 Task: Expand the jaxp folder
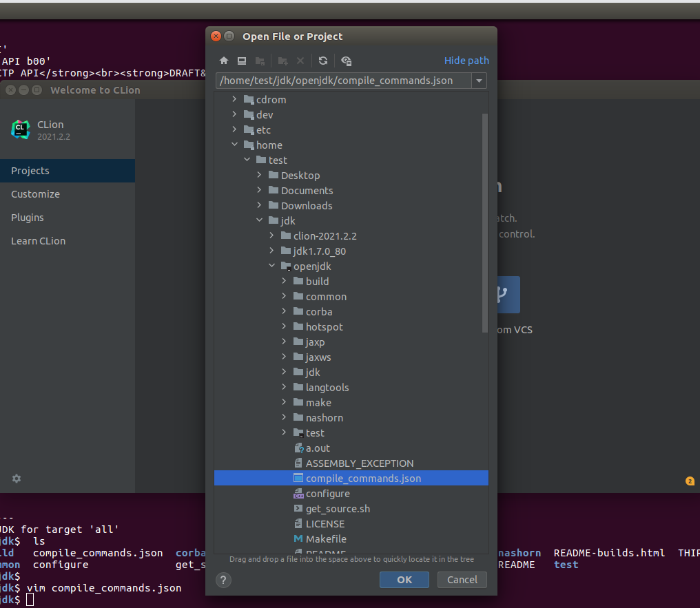point(284,342)
